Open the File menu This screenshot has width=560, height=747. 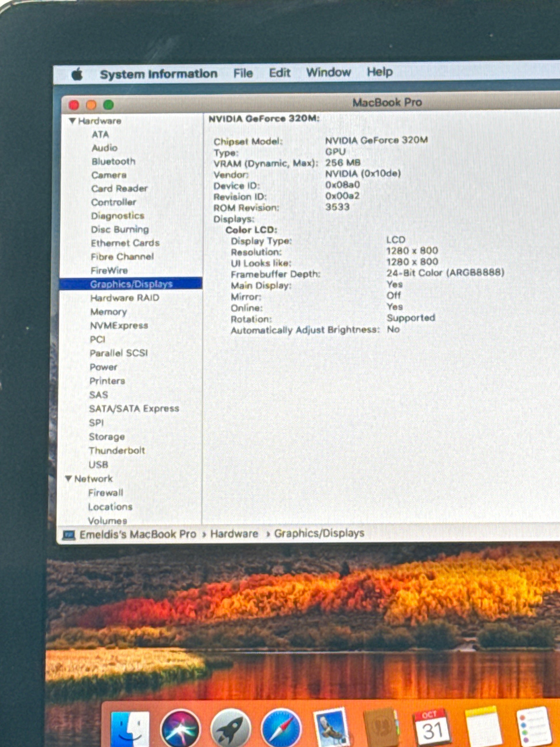point(243,73)
